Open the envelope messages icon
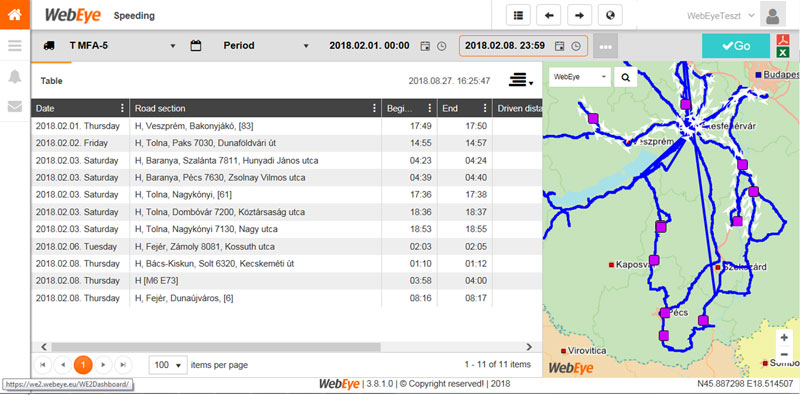 click(15, 106)
